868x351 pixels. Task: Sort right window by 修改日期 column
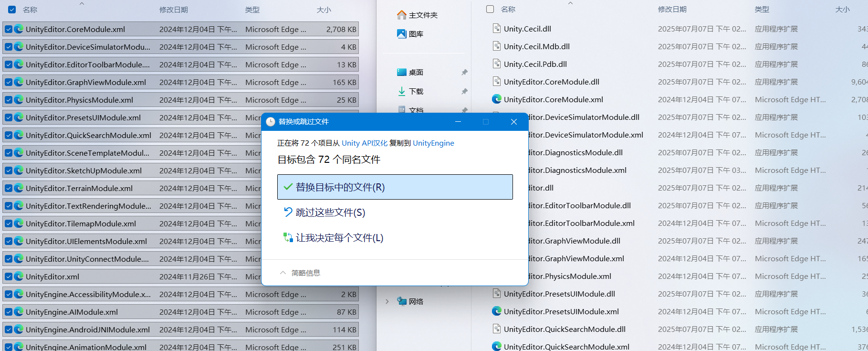[x=672, y=9]
